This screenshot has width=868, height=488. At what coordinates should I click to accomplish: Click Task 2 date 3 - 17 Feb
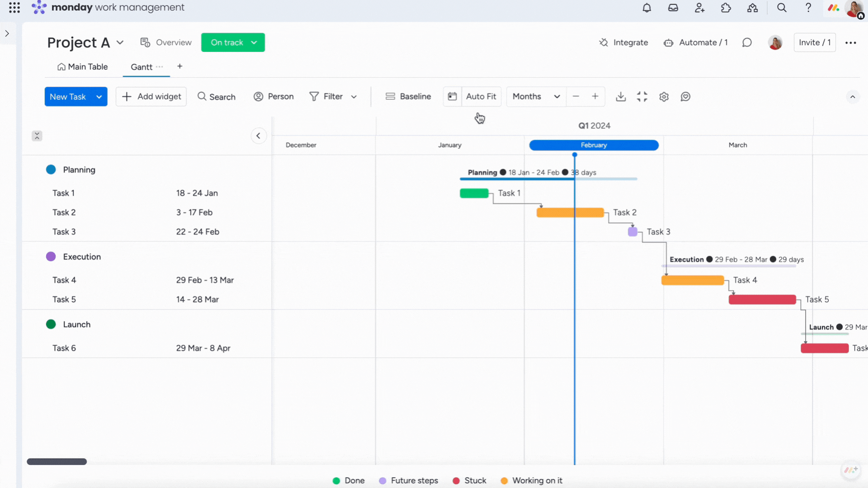194,212
